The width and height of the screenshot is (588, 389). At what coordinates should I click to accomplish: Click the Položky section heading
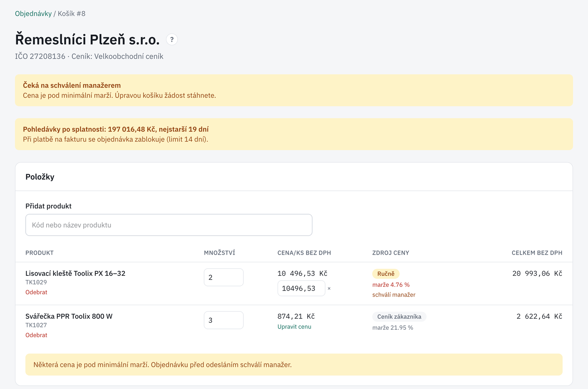40,177
